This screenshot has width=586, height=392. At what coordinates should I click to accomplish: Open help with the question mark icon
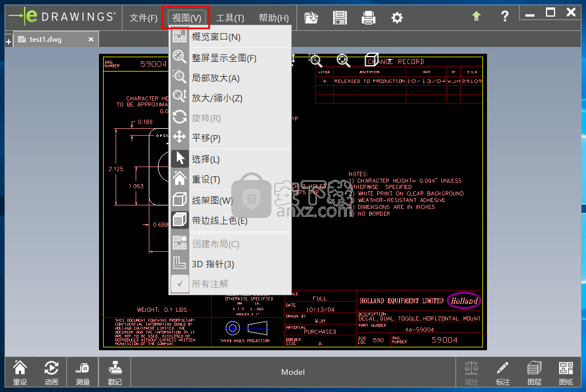pos(505,16)
